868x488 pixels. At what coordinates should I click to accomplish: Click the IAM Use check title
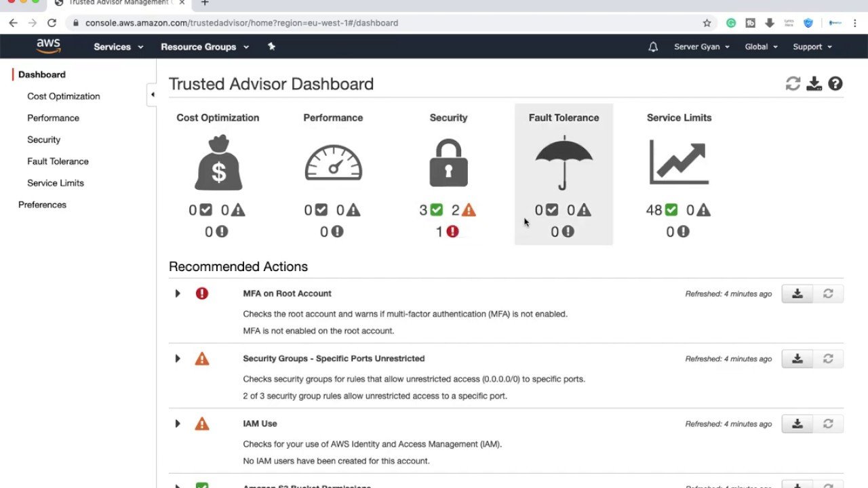point(260,424)
